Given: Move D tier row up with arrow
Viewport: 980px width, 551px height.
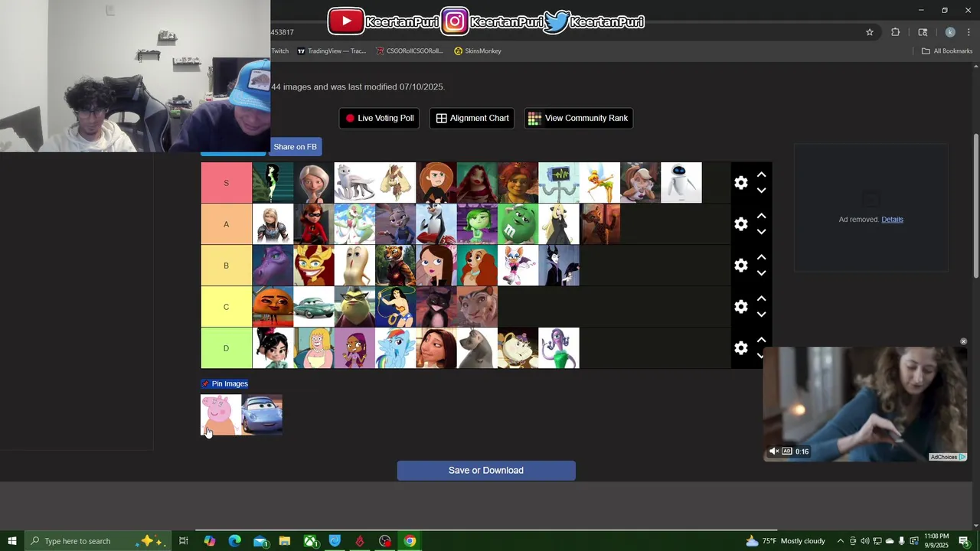Looking at the screenshot, I should tap(761, 341).
